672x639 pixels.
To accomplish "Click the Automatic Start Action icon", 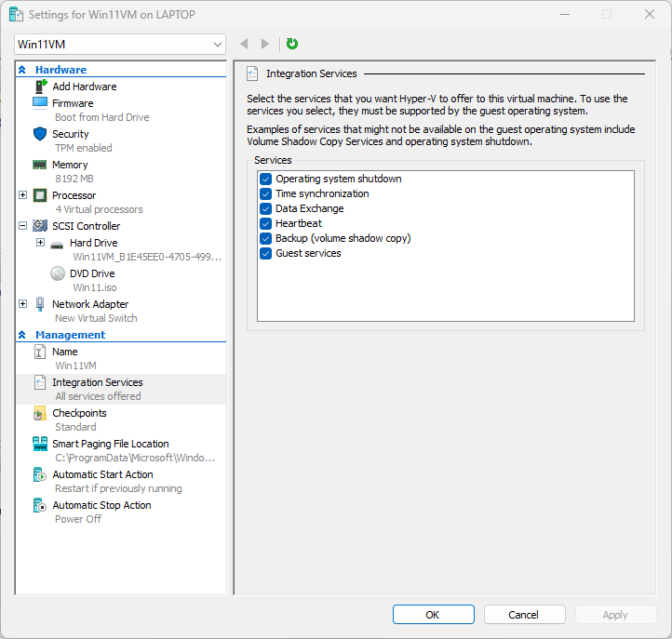I will point(40,474).
